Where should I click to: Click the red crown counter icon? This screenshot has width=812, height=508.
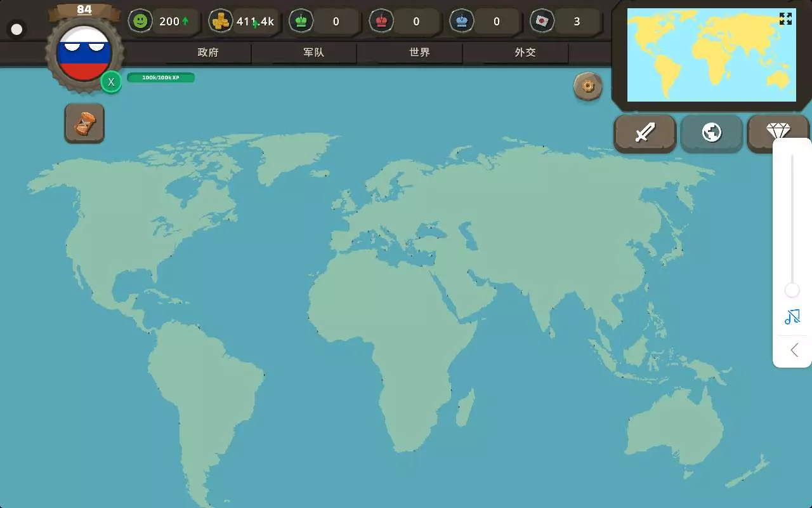(381, 21)
